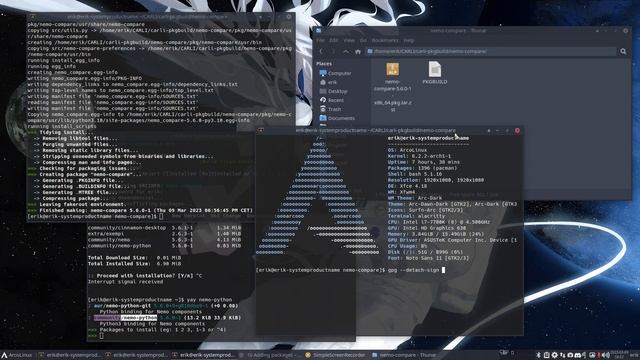Screen dimensions: 640x360
Task: Click the search magnifier icon in Thunar
Action: click(623, 51)
